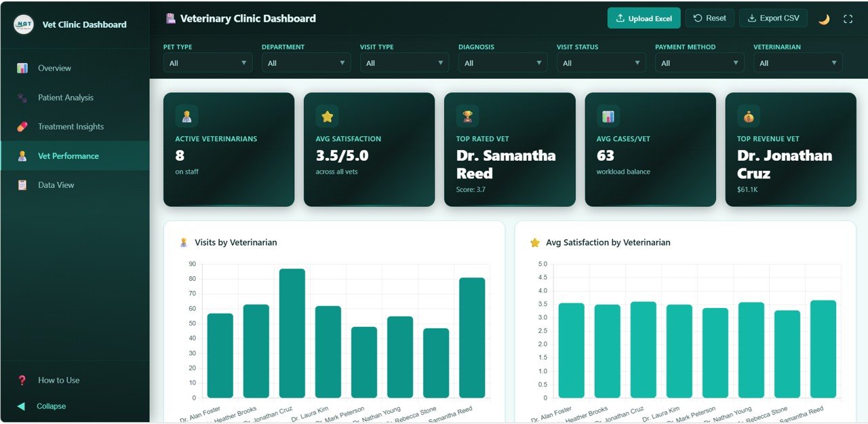Click the trophy icon on Top Rated Vet card

(x=467, y=115)
